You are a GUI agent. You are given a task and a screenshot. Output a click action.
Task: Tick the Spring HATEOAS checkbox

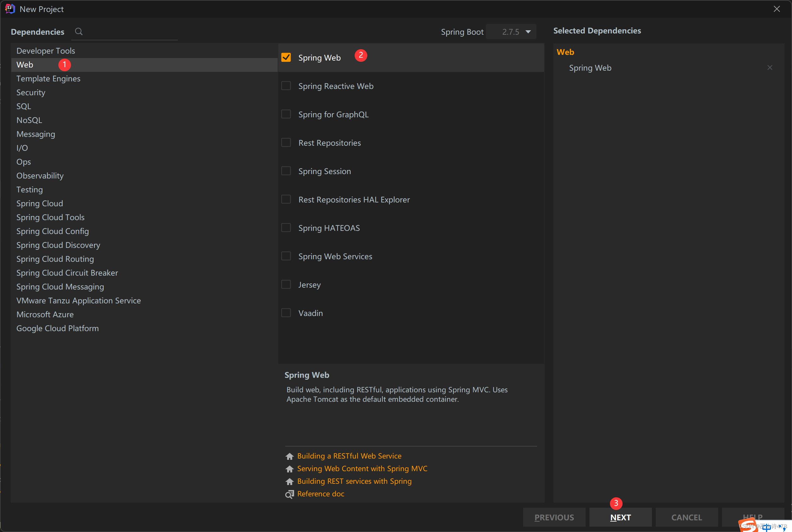click(x=286, y=228)
